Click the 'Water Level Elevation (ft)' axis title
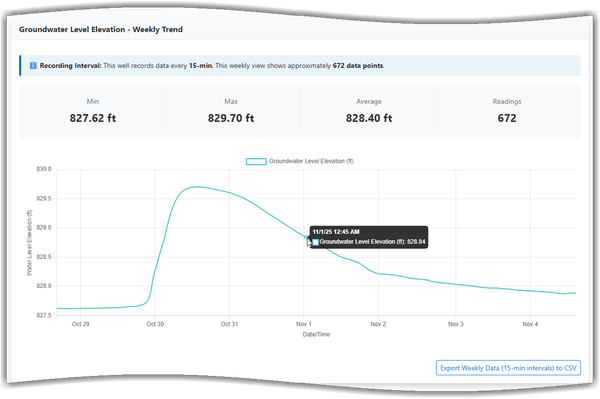600x399 pixels. 29,243
